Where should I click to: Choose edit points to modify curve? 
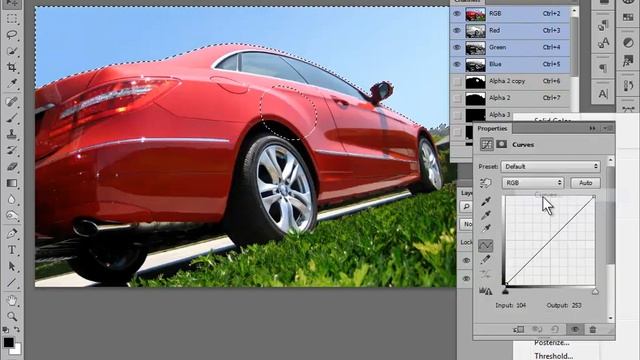(x=486, y=245)
